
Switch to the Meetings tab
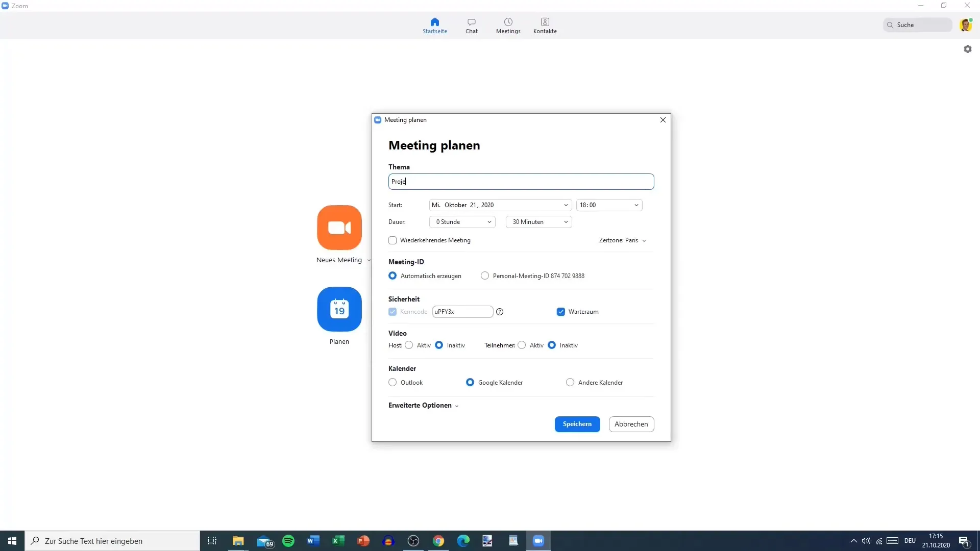(508, 25)
